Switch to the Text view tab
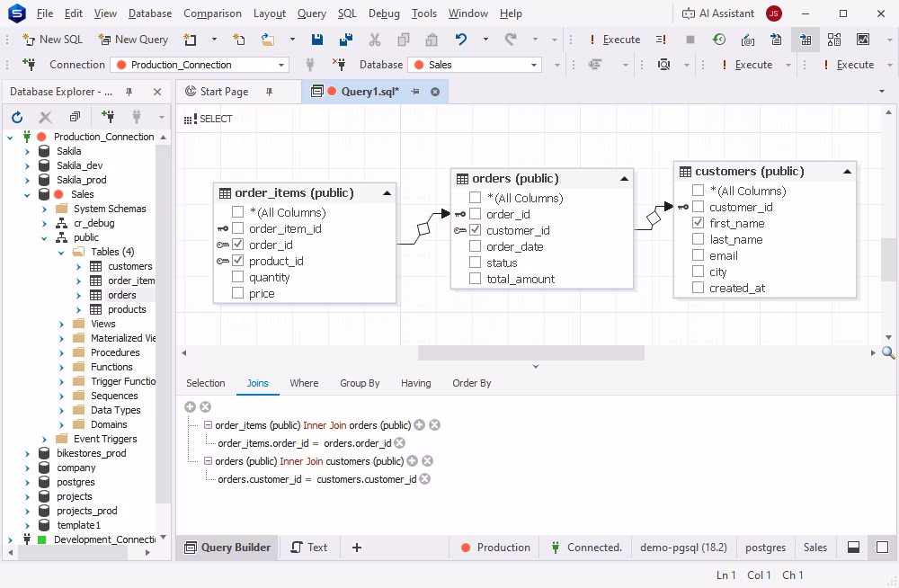Screen dimensions: 899x588 (309, 548)
